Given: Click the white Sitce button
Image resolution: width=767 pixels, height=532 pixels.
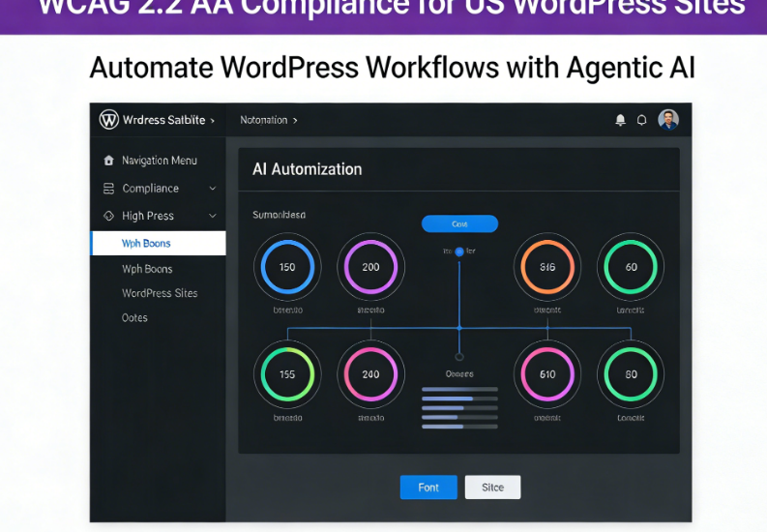Looking at the screenshot, I should [492, 488].
